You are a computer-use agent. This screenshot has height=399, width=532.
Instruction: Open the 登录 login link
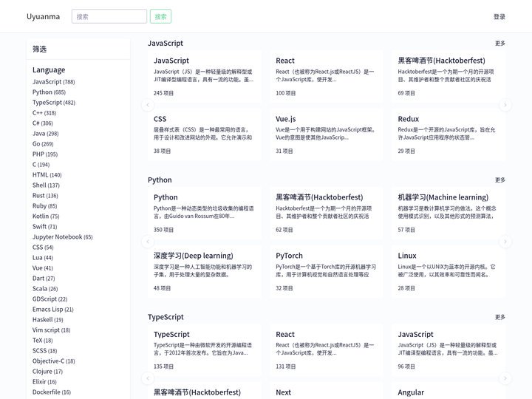[x=499, y=16]
